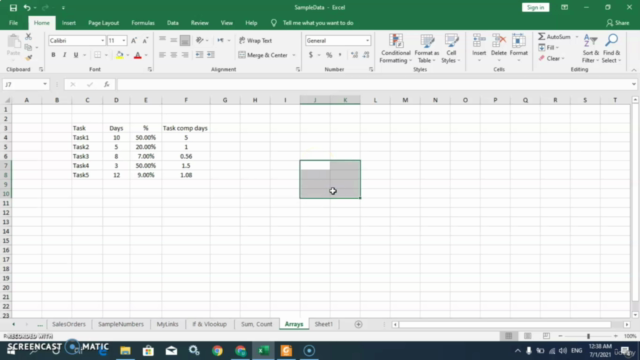Add a new sheet with the plus button
640x360 pixels.
point(358,324)
